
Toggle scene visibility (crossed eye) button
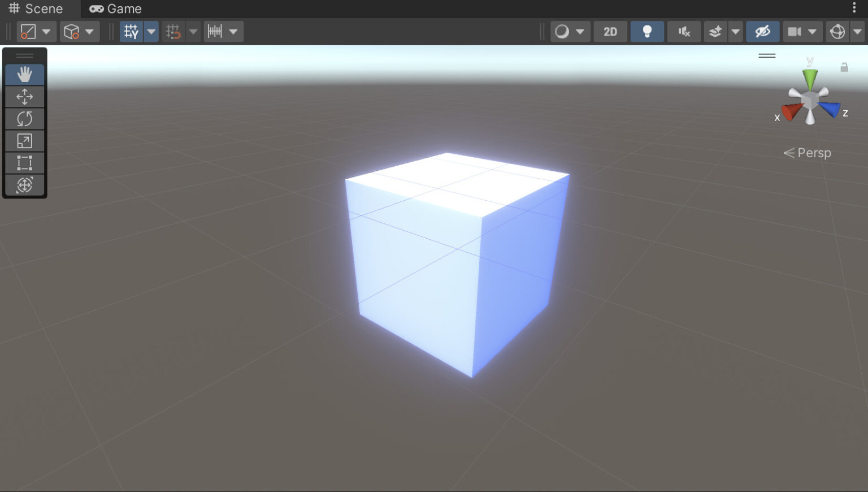coord(763,32)
